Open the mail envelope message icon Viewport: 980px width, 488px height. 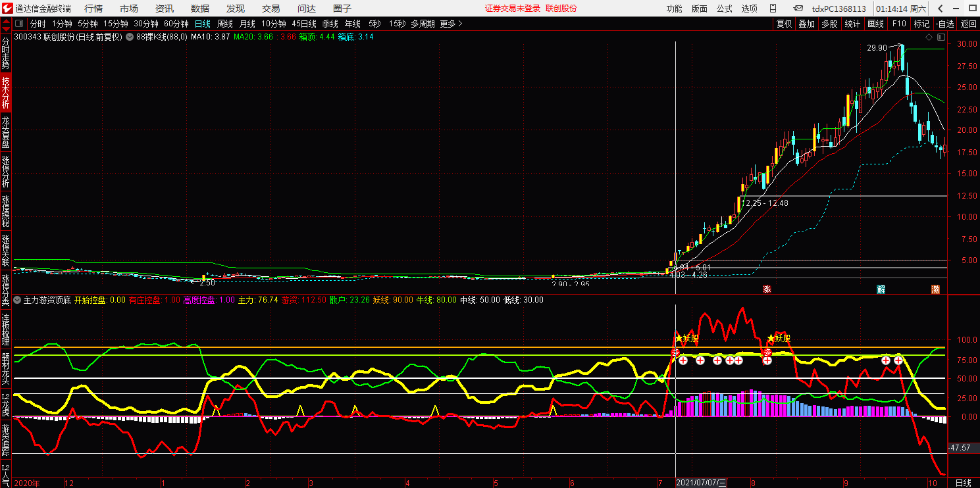click(798, 9)
